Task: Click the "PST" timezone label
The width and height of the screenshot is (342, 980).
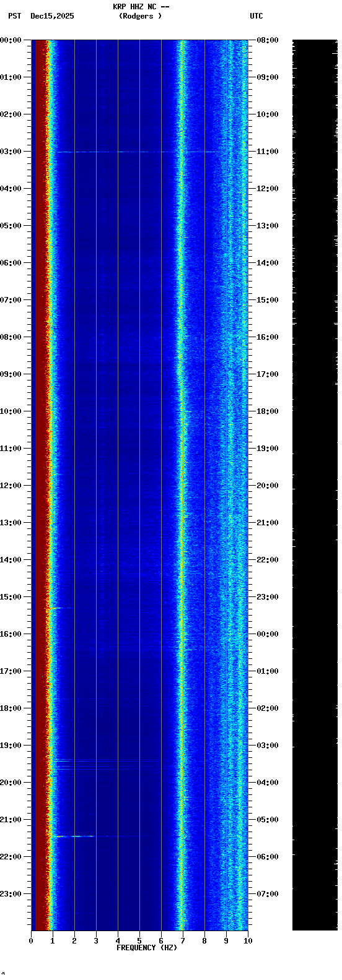Action: pyautogui.click(x=14, y=16)
